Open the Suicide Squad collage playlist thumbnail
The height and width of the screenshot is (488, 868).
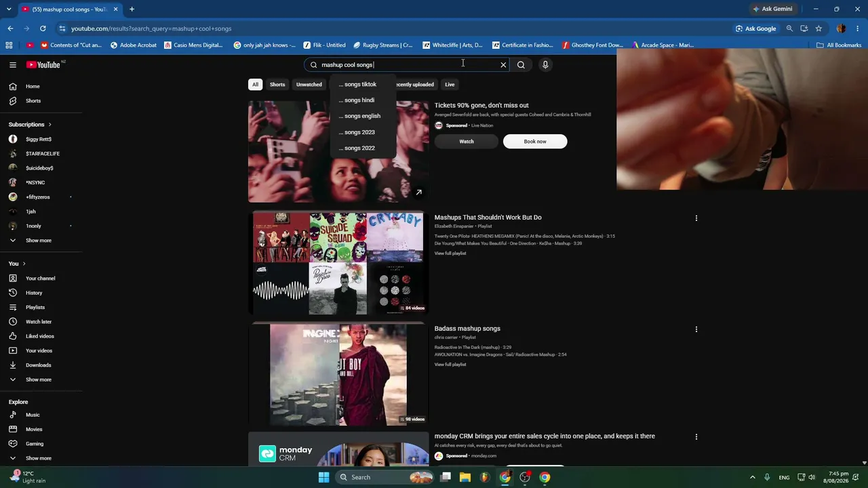(x=338, y=264)
